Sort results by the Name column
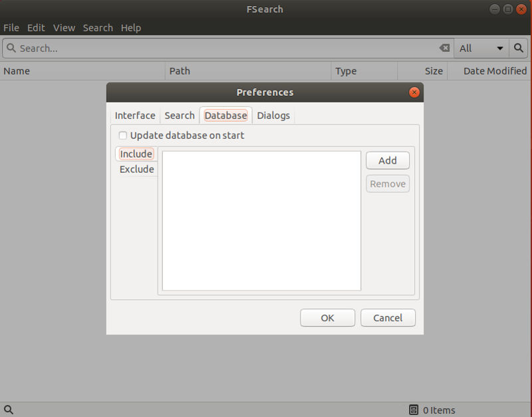 point(66,70)
